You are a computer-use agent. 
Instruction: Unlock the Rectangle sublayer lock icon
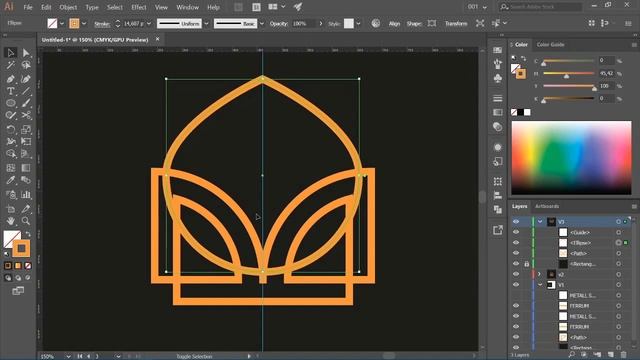(527, 264)
